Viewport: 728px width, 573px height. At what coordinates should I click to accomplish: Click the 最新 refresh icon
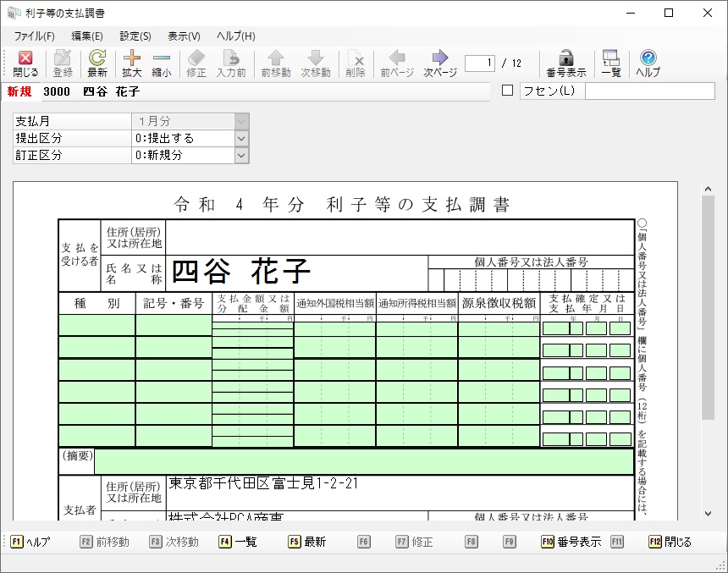(x=97, y=63)
